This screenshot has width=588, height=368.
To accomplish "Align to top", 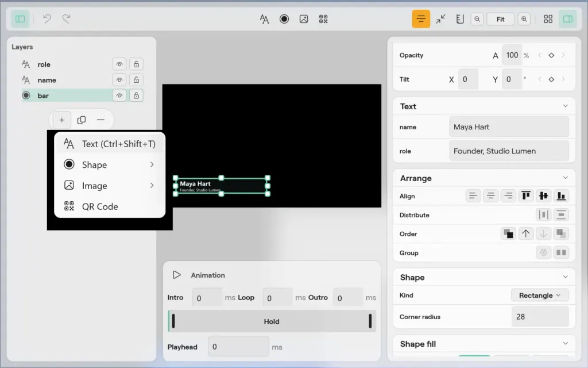I will [x=526, y=195].
